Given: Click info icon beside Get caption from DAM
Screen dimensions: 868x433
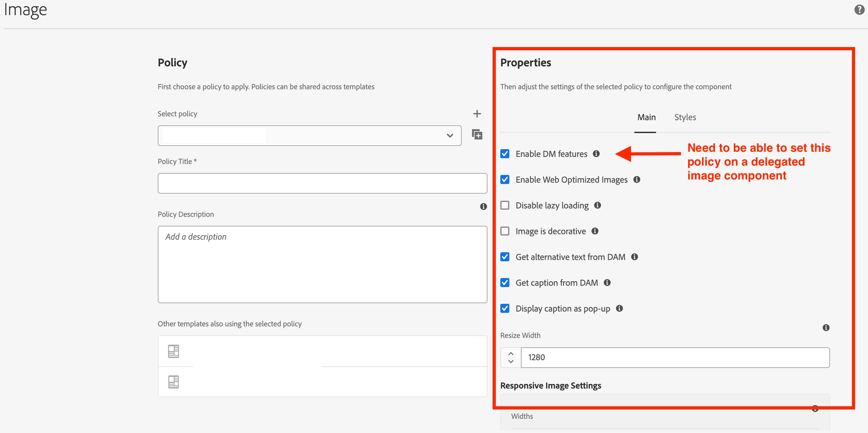Looking at the screenshot, I should [x=607, y=283].
